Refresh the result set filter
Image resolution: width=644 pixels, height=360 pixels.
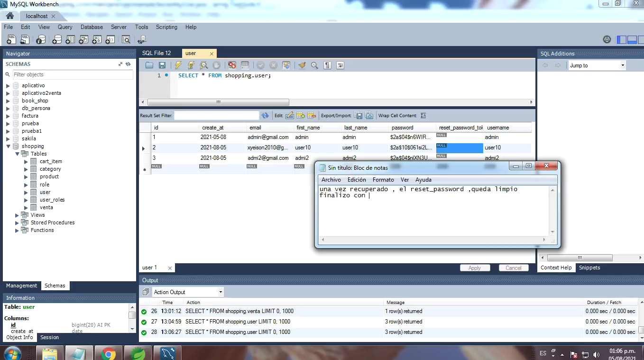tap(265, 115)
